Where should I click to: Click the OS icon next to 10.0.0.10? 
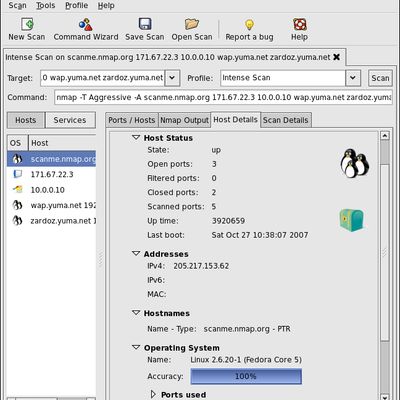pos(17,189)
